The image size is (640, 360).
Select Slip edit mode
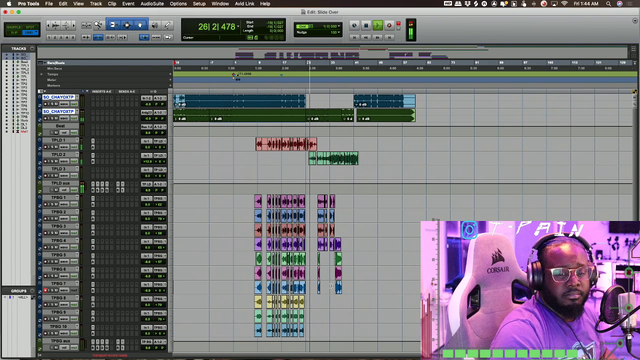pos(14,32)
